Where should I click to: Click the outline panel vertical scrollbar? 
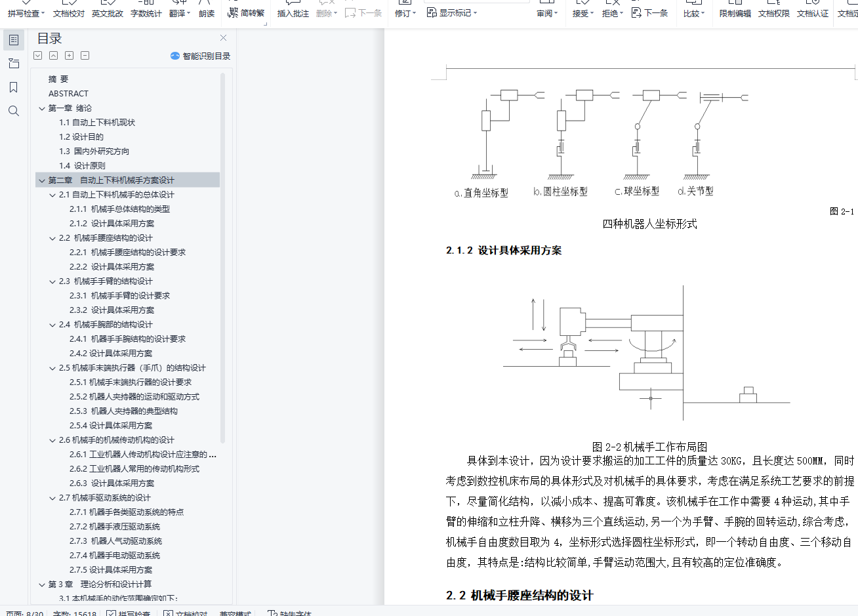pyautogui.click(x=222, y=258)
